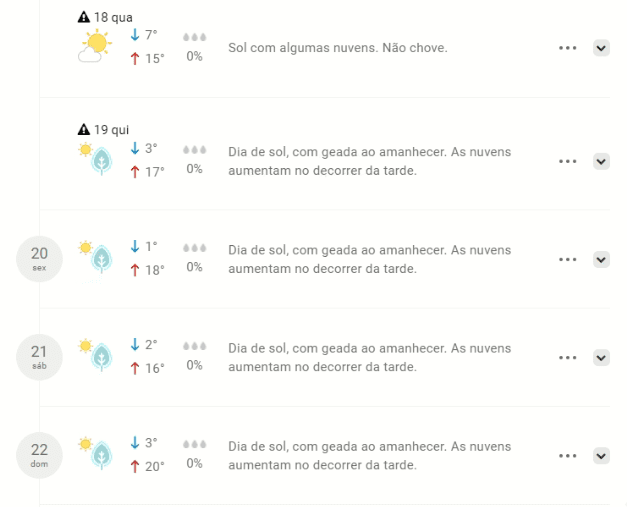Screen dimensions: 627x507
Task: Open the three-dots menu for 19 qui
Action: (x=567, y=162)
